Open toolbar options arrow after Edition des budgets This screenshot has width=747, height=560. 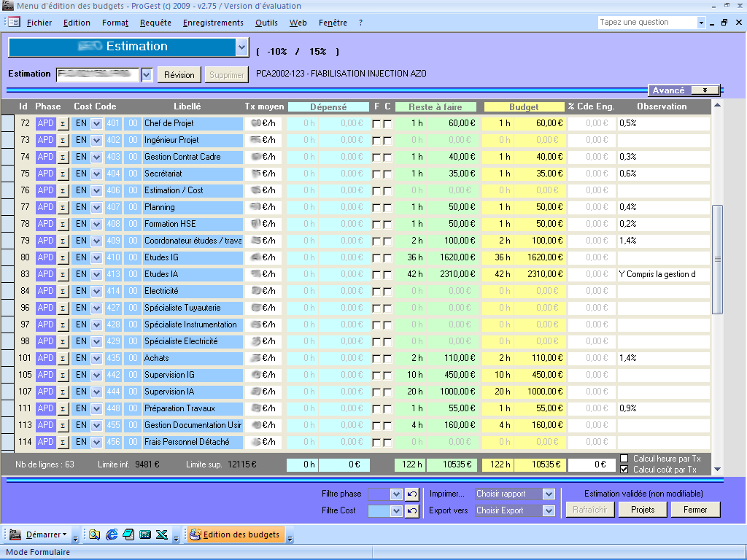pyautogui.click(x=290, y=538)
